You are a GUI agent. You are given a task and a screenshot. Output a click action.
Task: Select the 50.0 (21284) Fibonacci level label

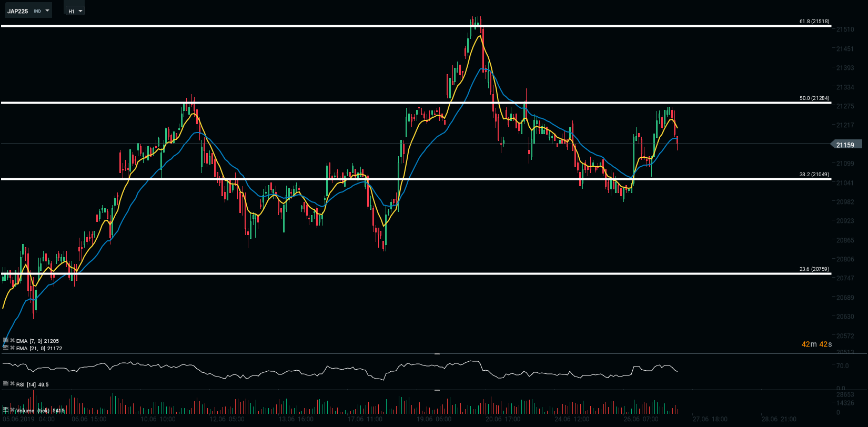pyautogui.click(x=814, y=98)
